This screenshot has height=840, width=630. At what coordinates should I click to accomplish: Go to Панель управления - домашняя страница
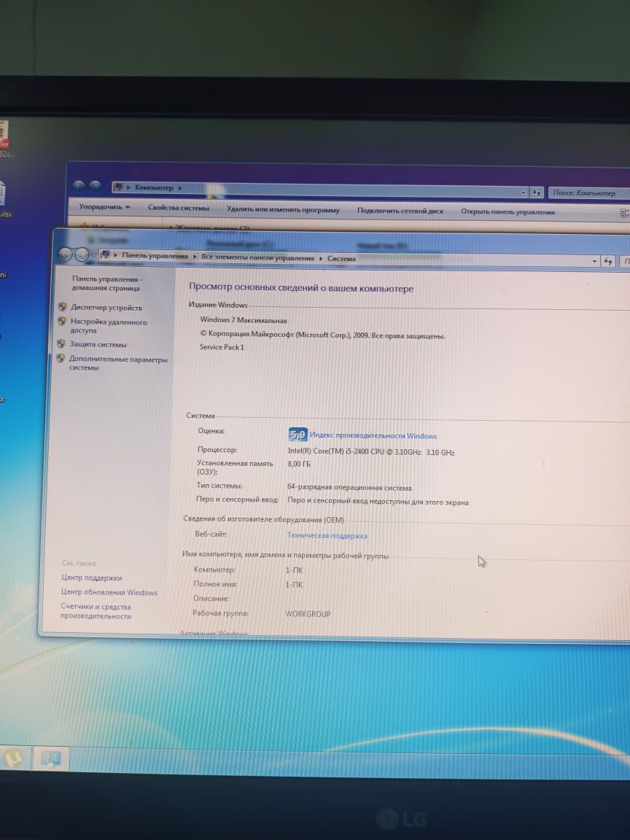pyautogui.click(x=106, y=284)
